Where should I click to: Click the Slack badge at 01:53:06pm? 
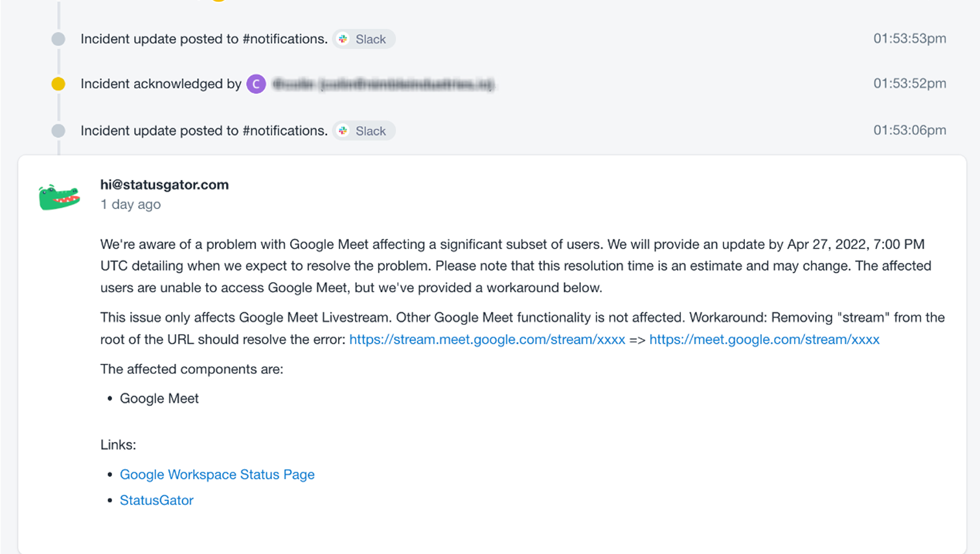click(364, 131)
